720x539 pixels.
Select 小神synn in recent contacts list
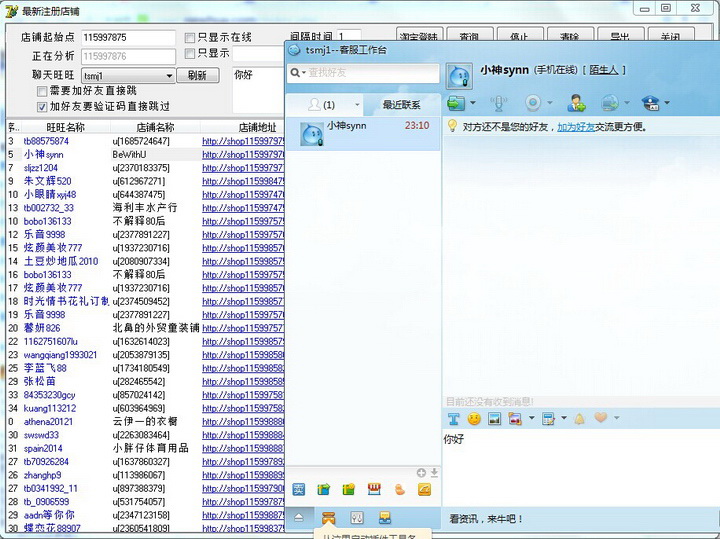pyautogui.click(x=363, y=133)
